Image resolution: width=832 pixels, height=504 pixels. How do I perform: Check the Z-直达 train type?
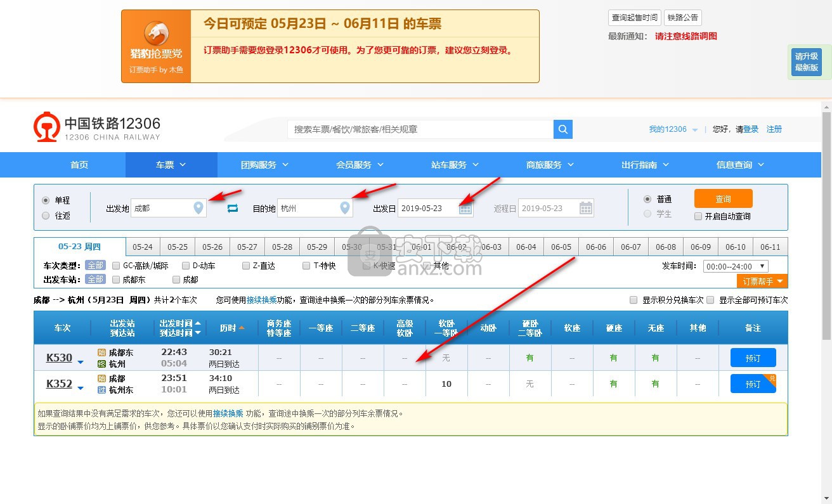click(246, 266)
